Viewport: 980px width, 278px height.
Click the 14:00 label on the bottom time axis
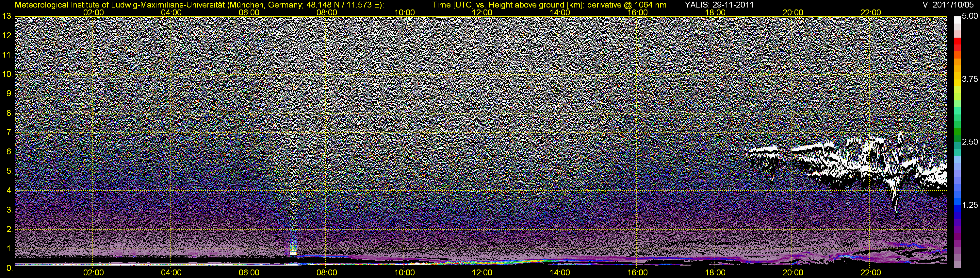point(560,273)
